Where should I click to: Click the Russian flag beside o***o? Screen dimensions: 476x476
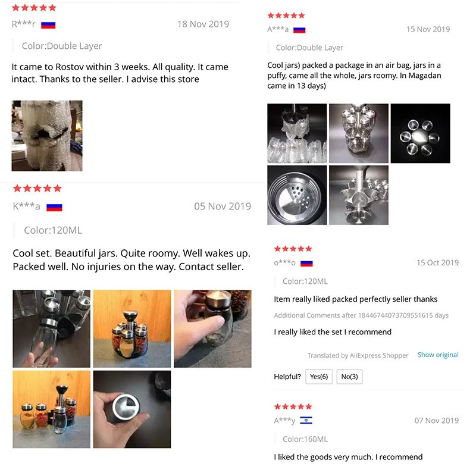(x=306, y=263)
